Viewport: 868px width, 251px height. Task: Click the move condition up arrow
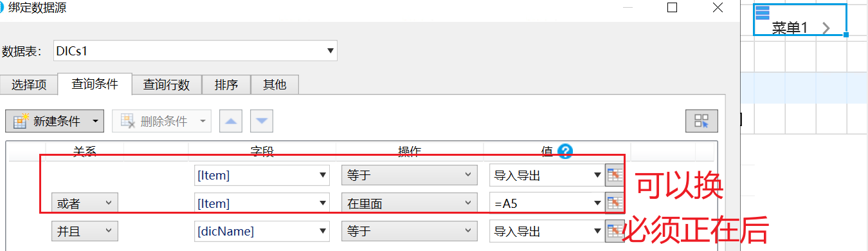coord(231,120)
